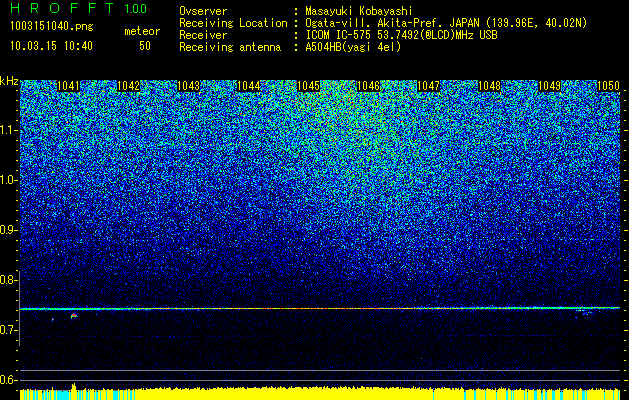629x400 pixels.
Task: Click the kHz axis unit label
Action: point(9,81)
